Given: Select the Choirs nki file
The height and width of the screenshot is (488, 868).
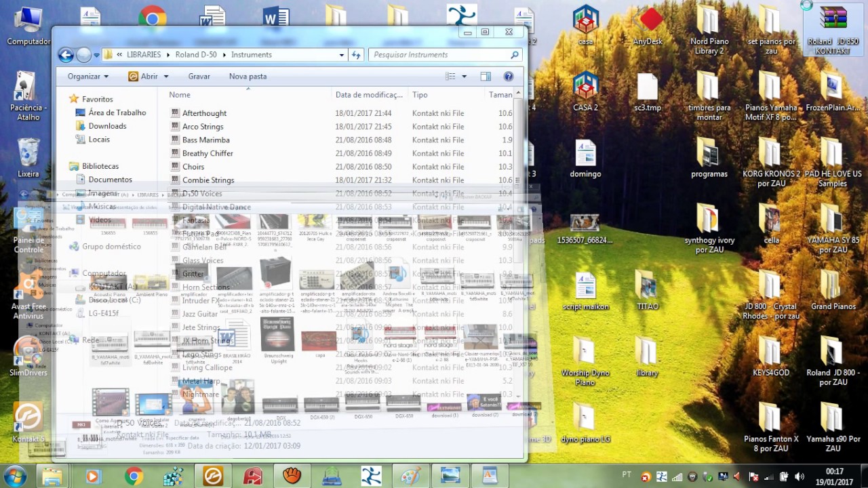Looking at the screenshot, I should point(193,167).
